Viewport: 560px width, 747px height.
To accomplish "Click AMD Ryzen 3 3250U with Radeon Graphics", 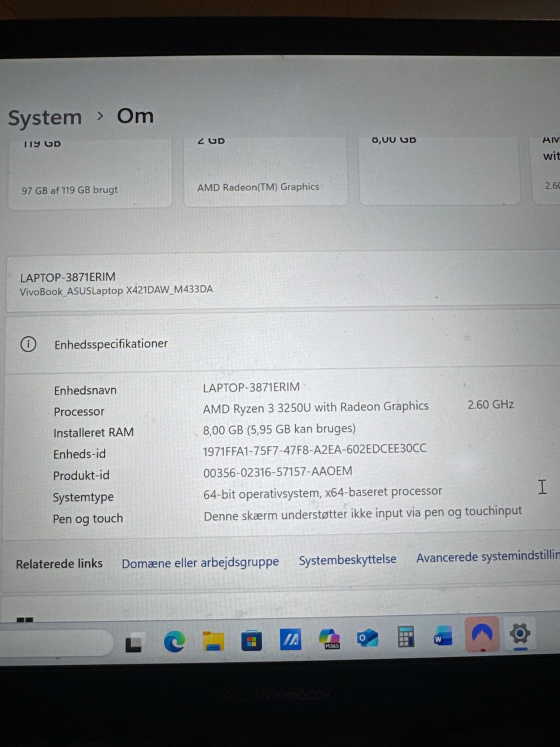I will point(316,407).
